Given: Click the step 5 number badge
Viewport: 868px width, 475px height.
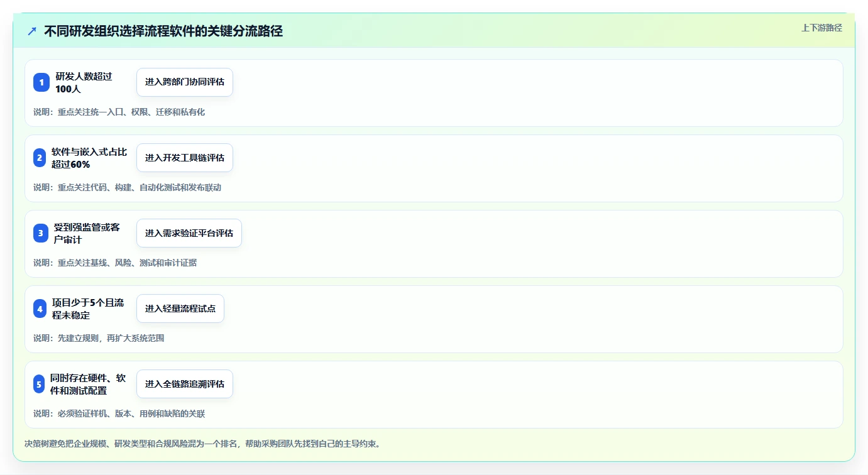Looking at the screenshot, I should click(39, 384).
